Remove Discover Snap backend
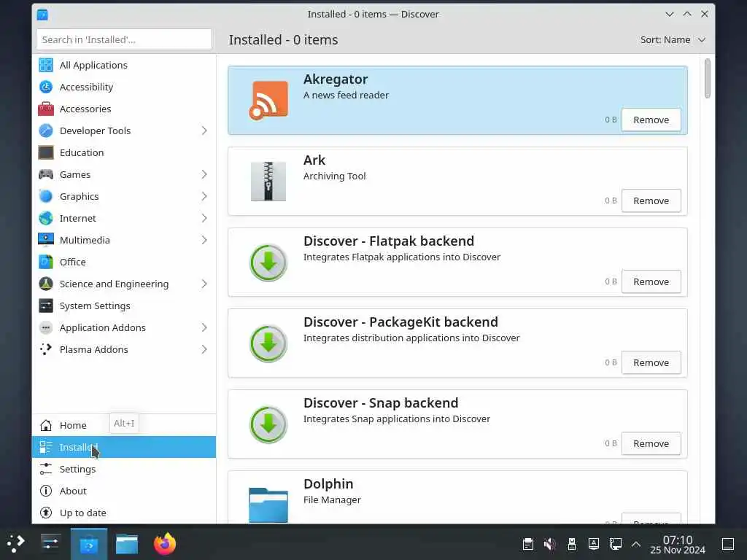Image resolution: width=747 pixels, height=560 pixels. (651, 444)
